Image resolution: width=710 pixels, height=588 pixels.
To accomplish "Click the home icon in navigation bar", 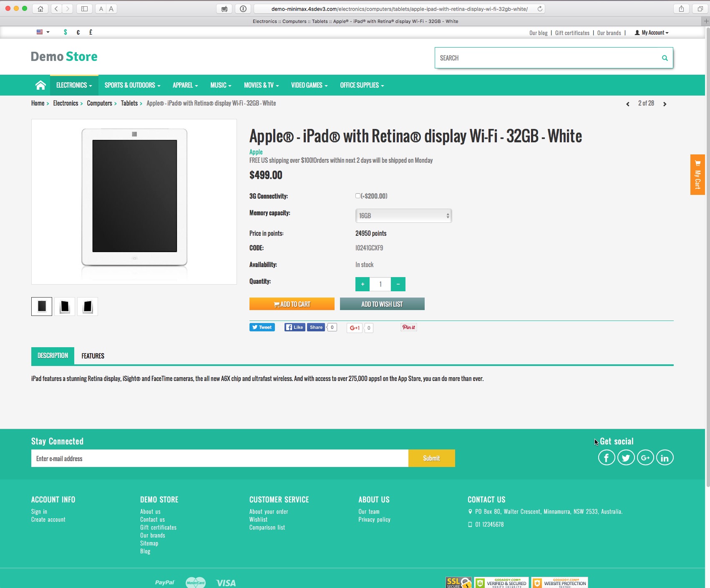I will click(x=40, y=85).
